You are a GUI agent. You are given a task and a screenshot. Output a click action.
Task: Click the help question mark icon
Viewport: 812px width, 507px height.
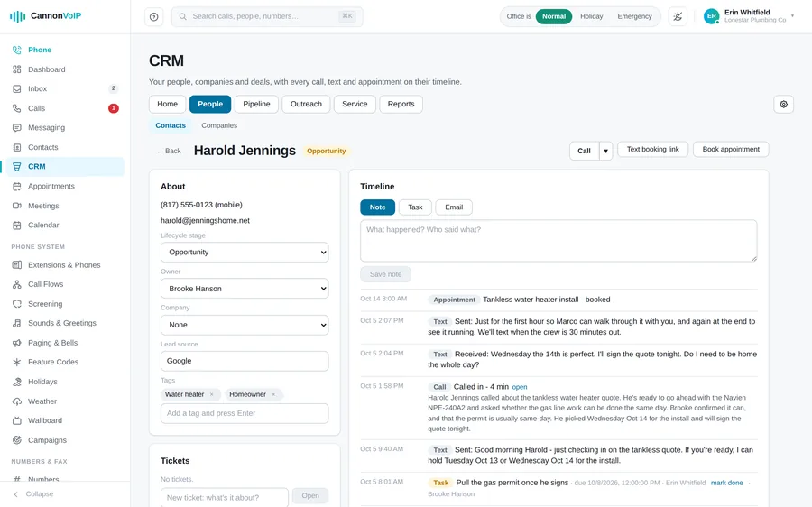coord(153,16)
